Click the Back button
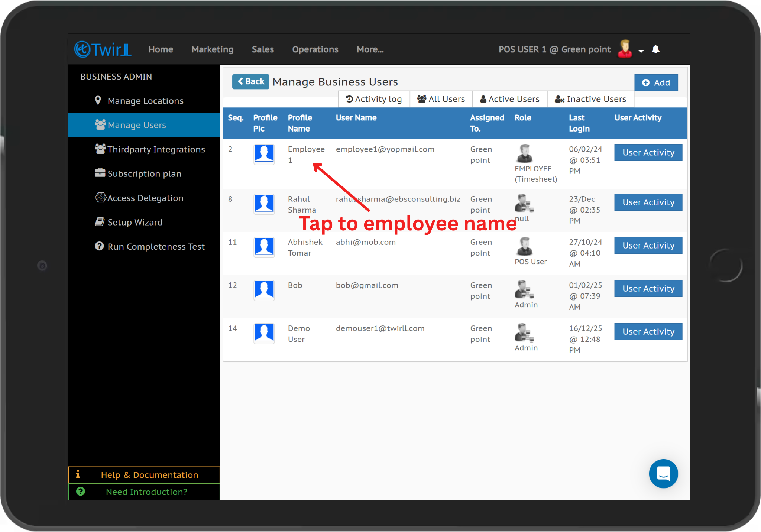The width and height of the screenshot is (761, 532). coord(251,81)
